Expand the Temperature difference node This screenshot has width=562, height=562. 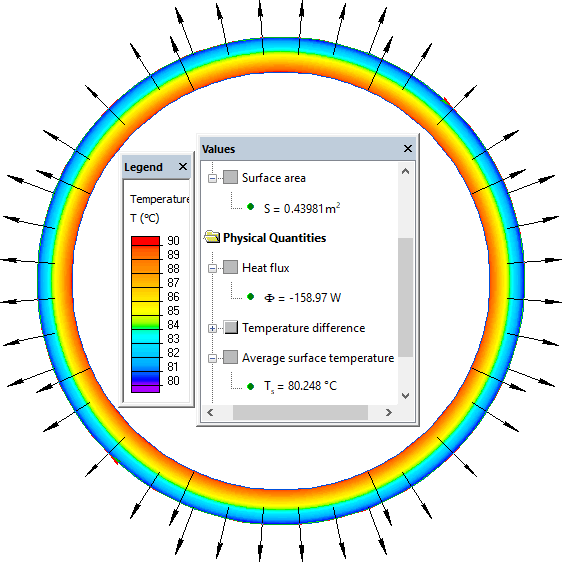click(x=213, y=328)
